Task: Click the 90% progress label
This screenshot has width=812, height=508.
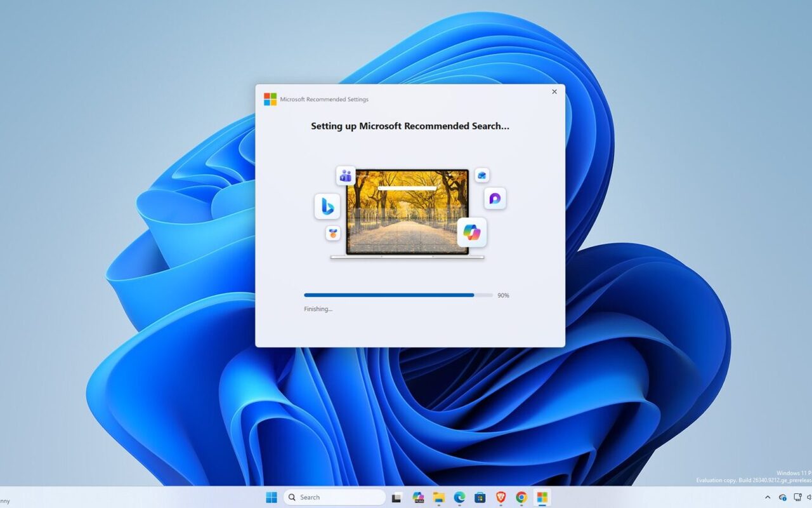Action: (503, 295)
